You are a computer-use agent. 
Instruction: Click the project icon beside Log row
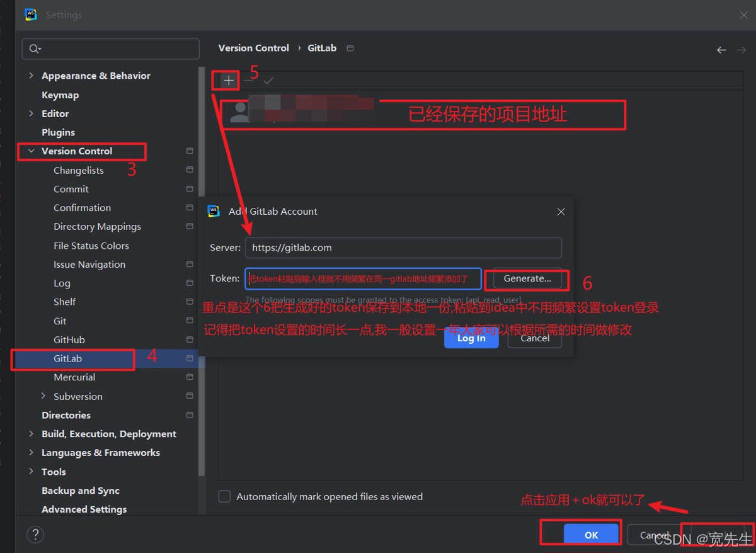[190, 283]
